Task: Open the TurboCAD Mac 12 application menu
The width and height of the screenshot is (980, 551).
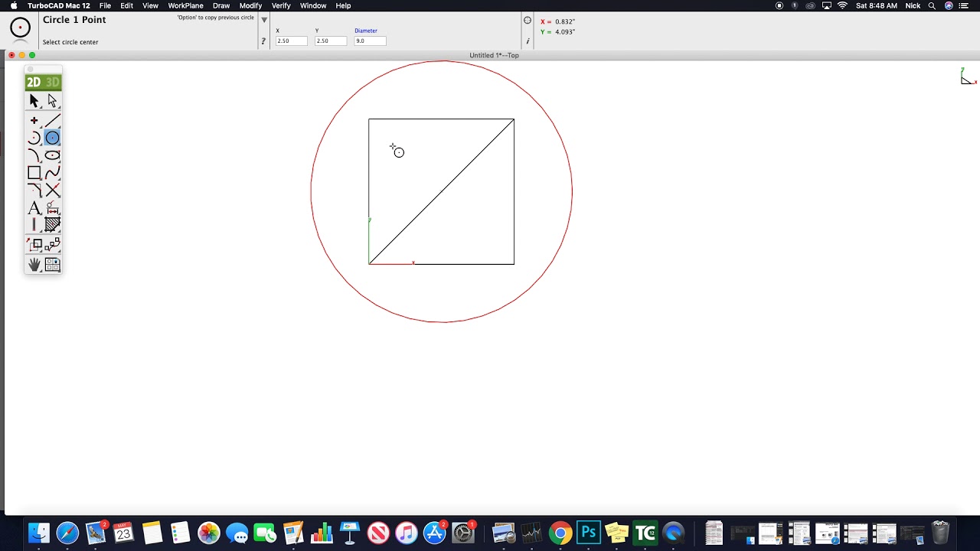Action: point(59,5)
